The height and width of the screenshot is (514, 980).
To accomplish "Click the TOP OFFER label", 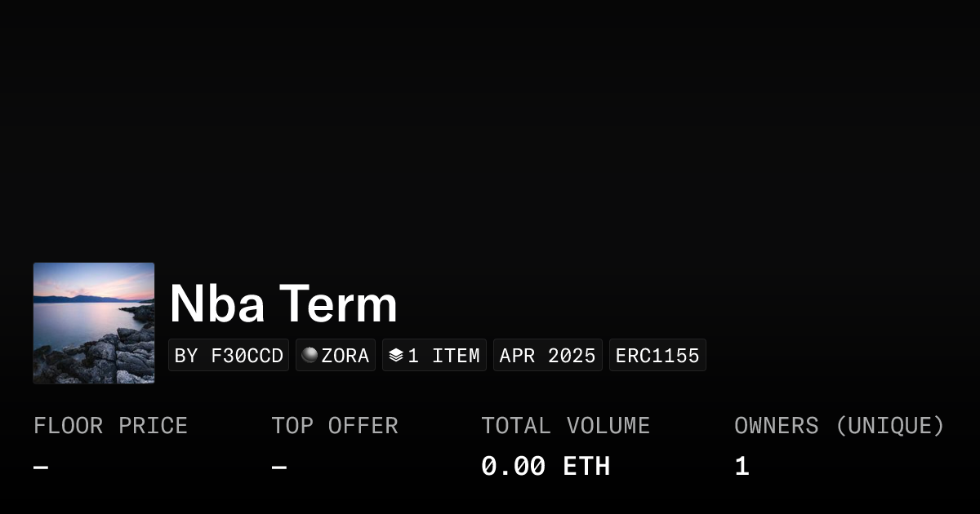I will click(x=335, y=426).
